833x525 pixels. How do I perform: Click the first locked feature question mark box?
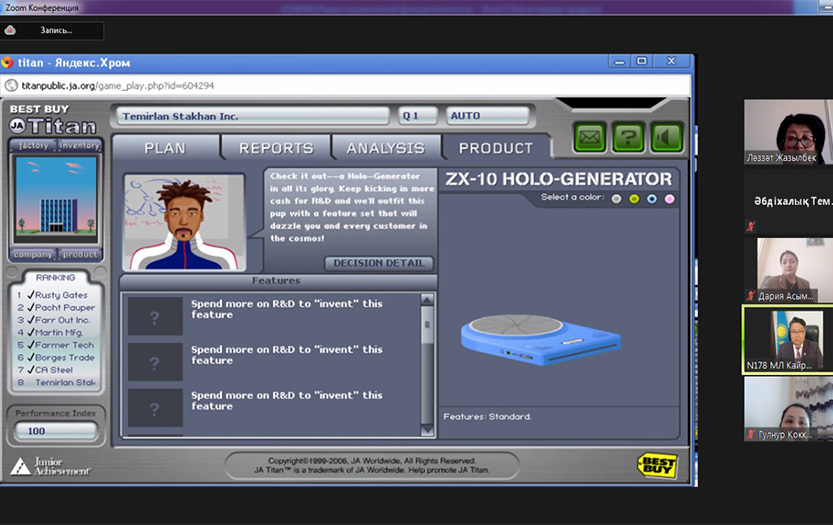coord(155,317)
